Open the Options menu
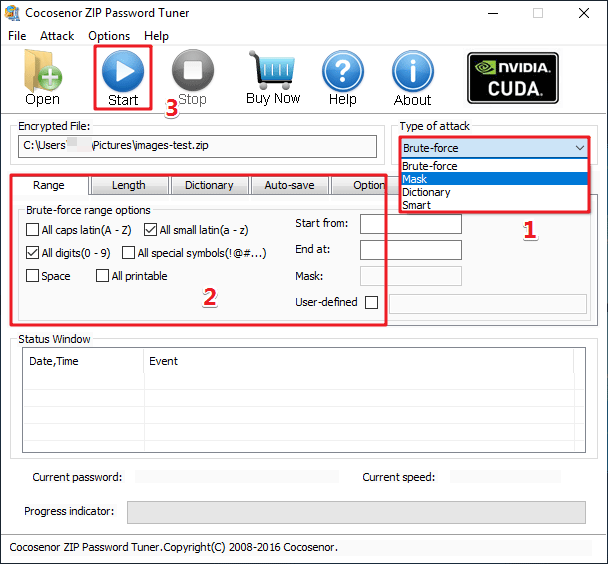 coord(109,36)
